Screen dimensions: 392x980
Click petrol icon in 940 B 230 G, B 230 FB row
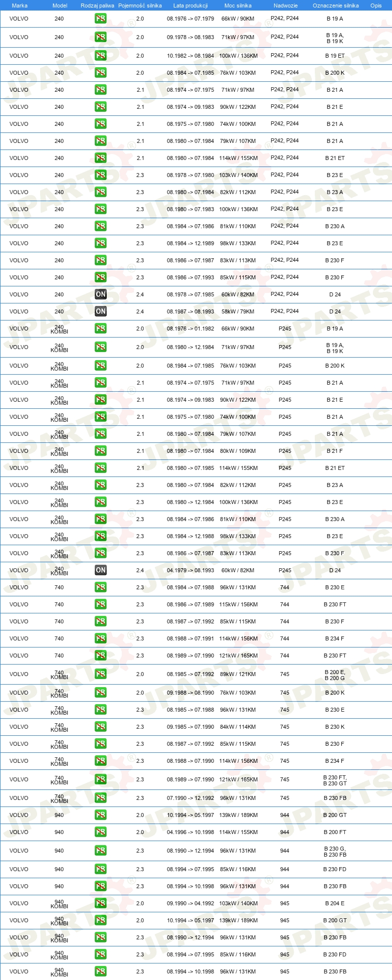(x=100, y=851)
